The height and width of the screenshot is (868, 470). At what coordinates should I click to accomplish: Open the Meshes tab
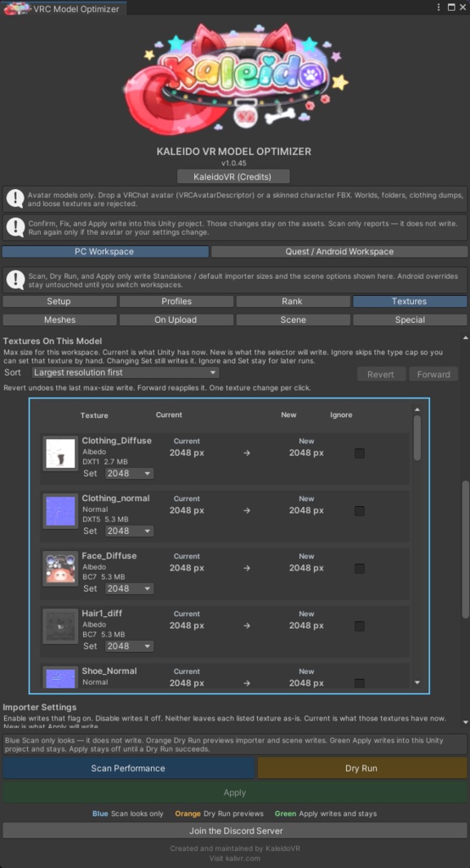click(59, 320)
